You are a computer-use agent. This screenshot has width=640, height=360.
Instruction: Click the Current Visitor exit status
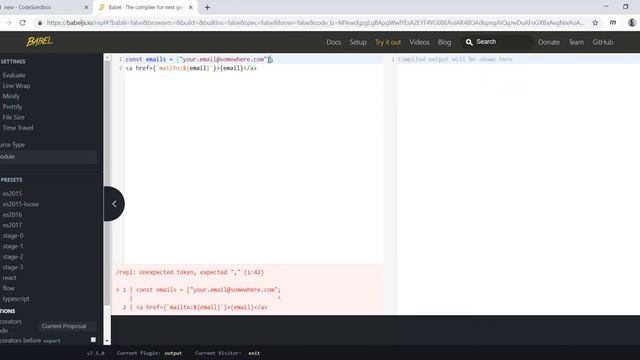tap(227, 353)
